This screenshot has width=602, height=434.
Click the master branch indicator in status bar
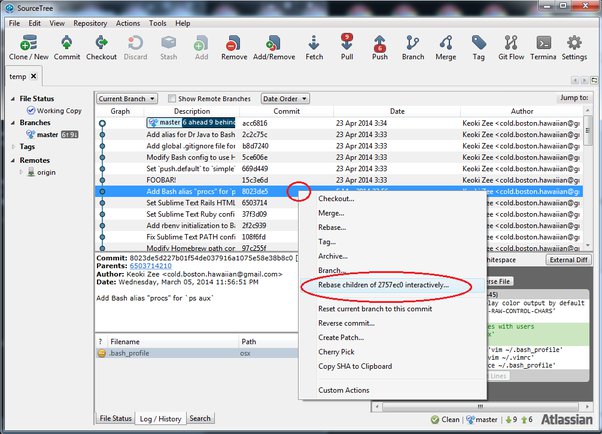tap(482, 420)
